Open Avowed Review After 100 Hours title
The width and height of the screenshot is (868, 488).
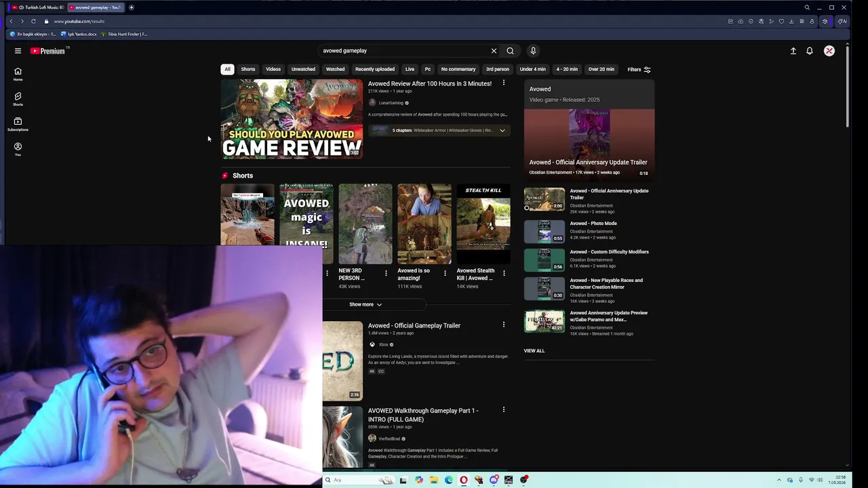[x=430, y=83]
